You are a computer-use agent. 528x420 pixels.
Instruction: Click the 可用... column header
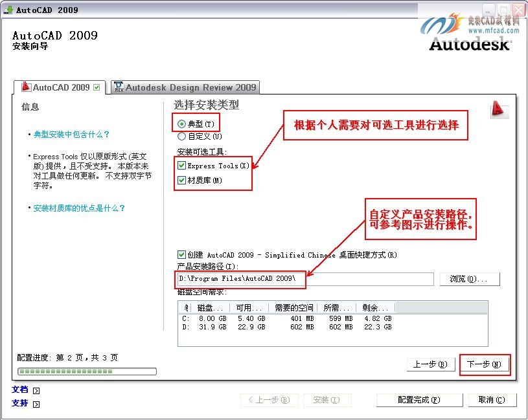(249, 307)
